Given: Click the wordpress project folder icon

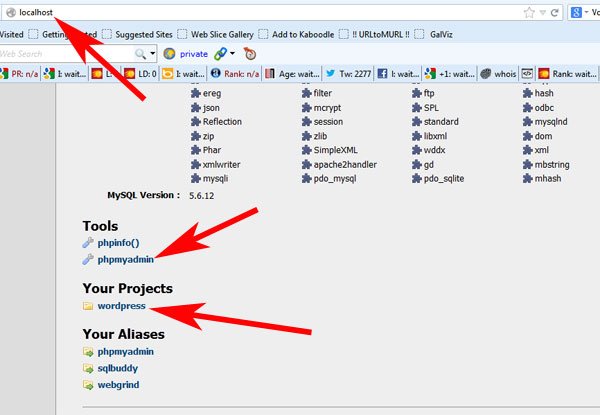Looking at the screenshot, I should [88, 305].
